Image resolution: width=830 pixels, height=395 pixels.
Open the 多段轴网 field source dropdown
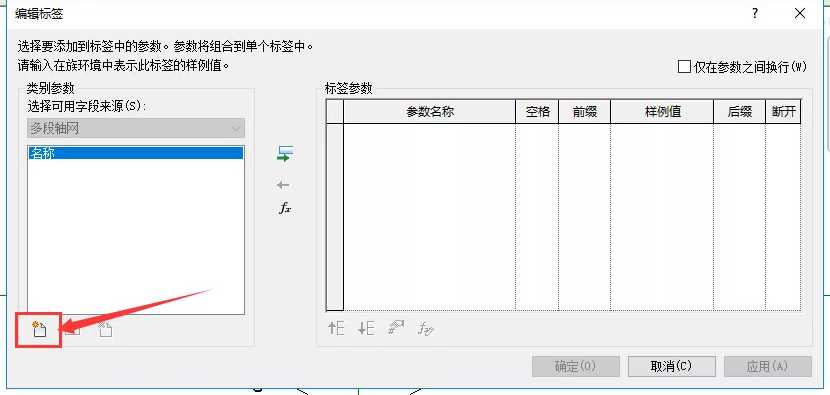136,129
